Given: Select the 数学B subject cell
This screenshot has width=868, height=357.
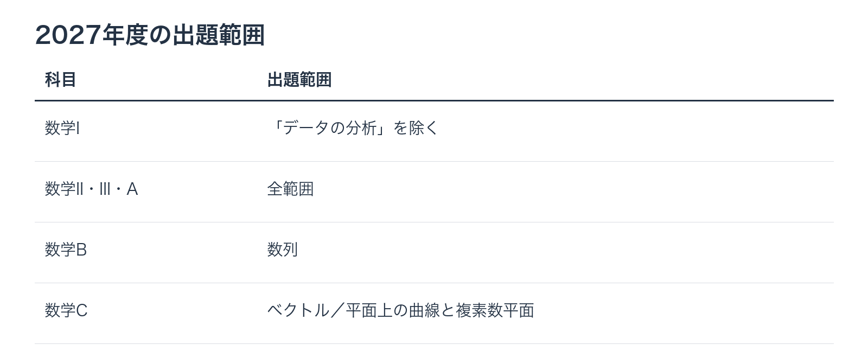Looking at the screenshot, I should tap(66, 250).
